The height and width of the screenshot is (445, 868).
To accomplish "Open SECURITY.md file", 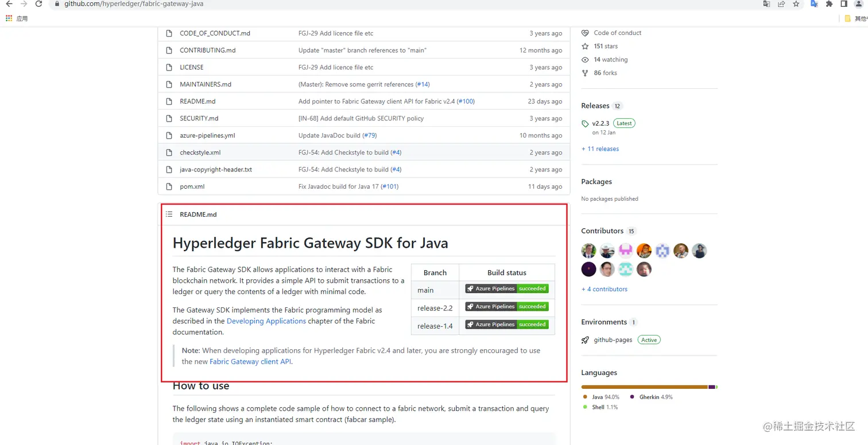I will pos(199,118).
